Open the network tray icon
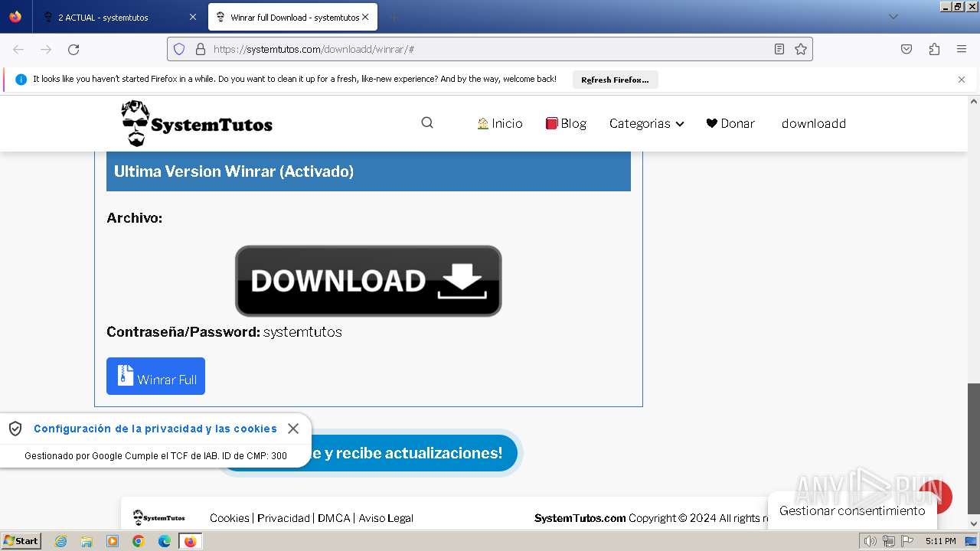This screenshot has height=551, width=980. point(888,541)
